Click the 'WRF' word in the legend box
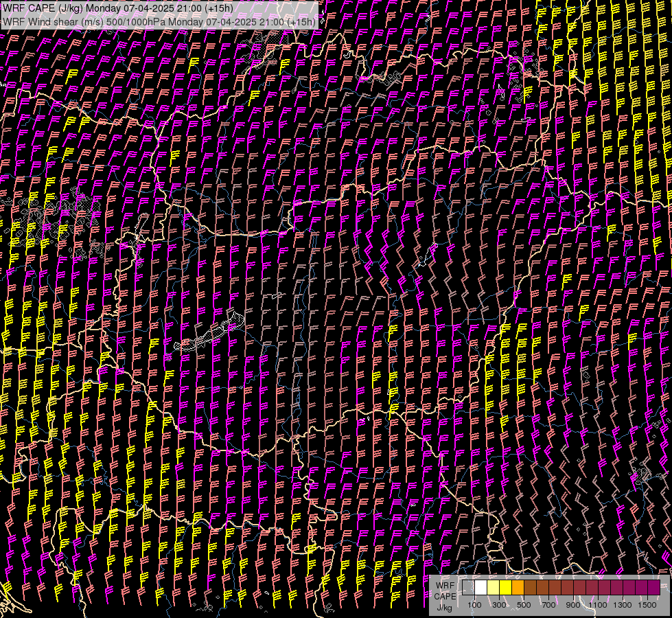The height and width of the screenshot is (618, 672). point(445,586)
